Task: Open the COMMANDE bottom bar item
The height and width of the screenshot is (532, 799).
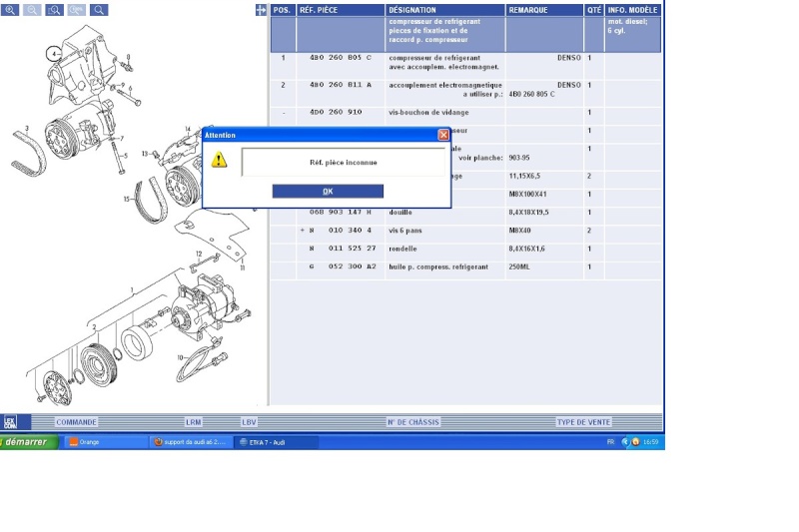Action: pos(77,422)
